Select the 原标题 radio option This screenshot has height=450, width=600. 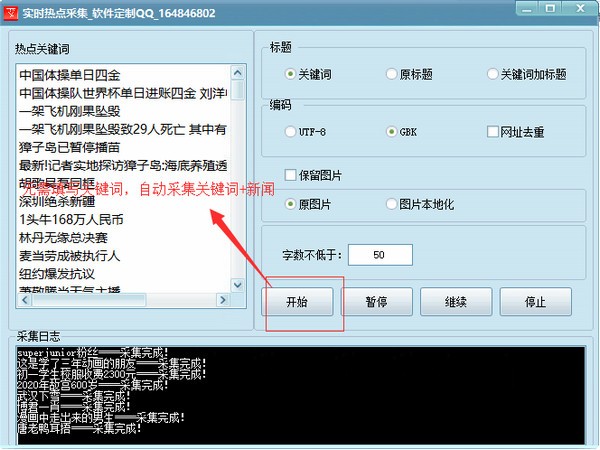(391, 74)
